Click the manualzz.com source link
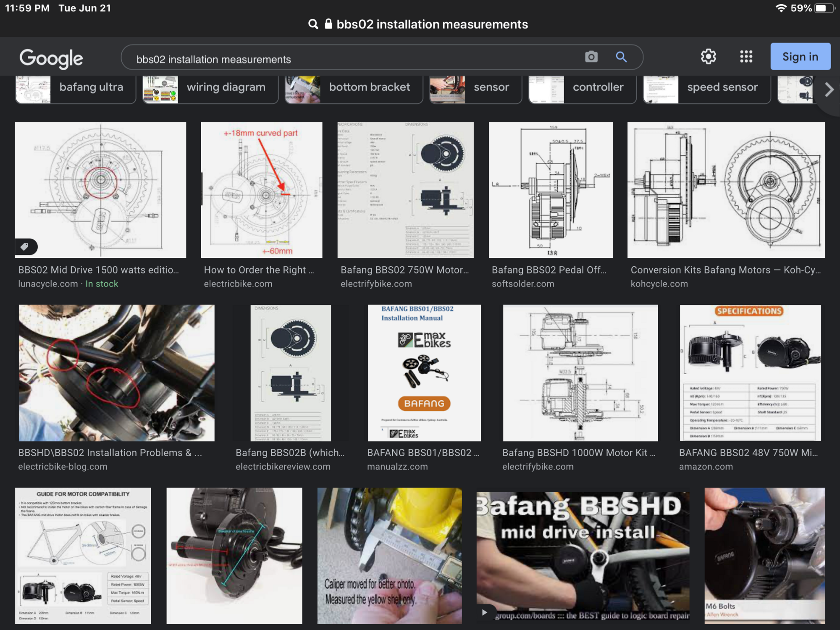The width and height of the screenshot is (840, 630). 397,467
